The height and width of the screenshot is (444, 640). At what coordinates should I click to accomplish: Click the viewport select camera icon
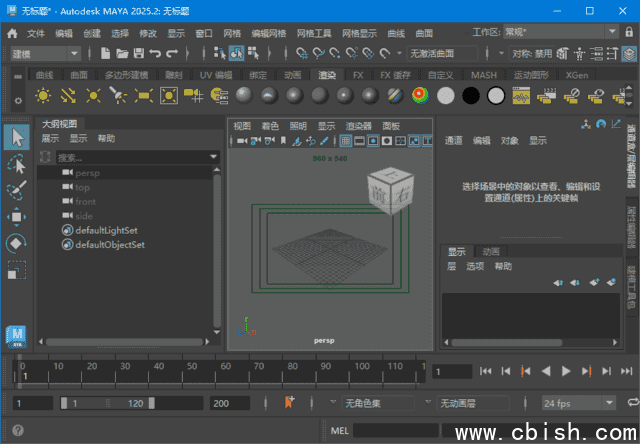coord(242,141)
